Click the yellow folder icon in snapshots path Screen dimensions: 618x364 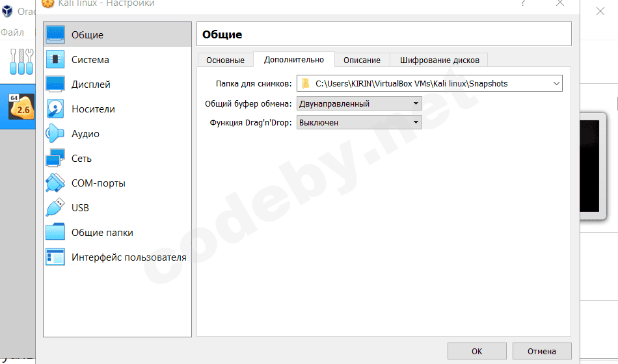pos(306,83)
